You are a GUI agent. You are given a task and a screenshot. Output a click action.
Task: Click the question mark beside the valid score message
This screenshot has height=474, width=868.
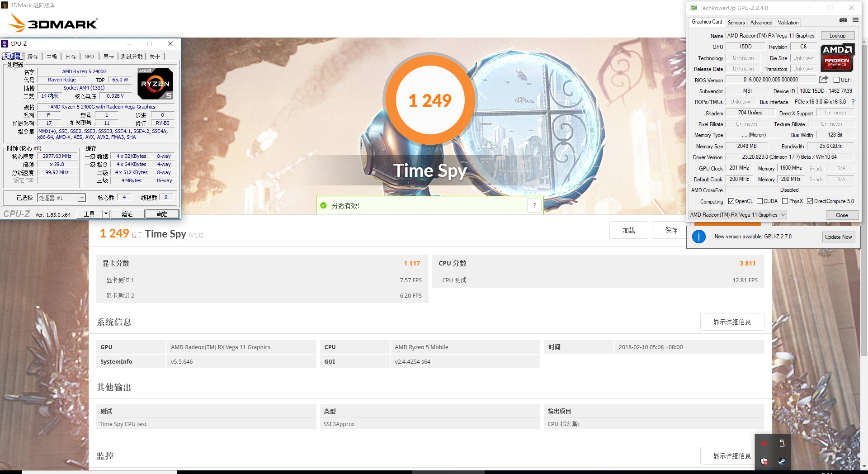534,205
